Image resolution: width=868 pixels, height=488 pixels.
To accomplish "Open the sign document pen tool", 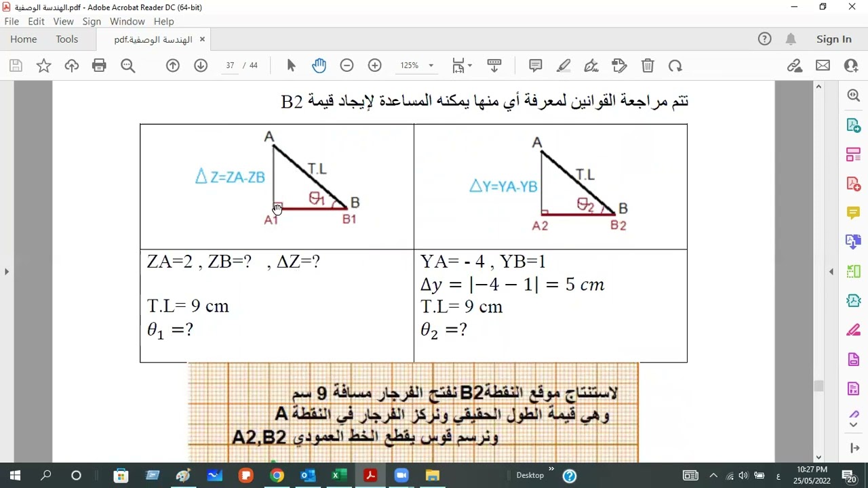I will click(x=591, y=66).
